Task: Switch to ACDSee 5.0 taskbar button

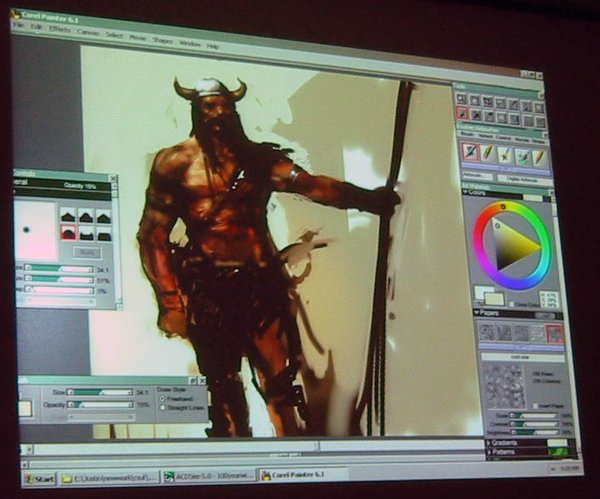Action: (208, 476)
